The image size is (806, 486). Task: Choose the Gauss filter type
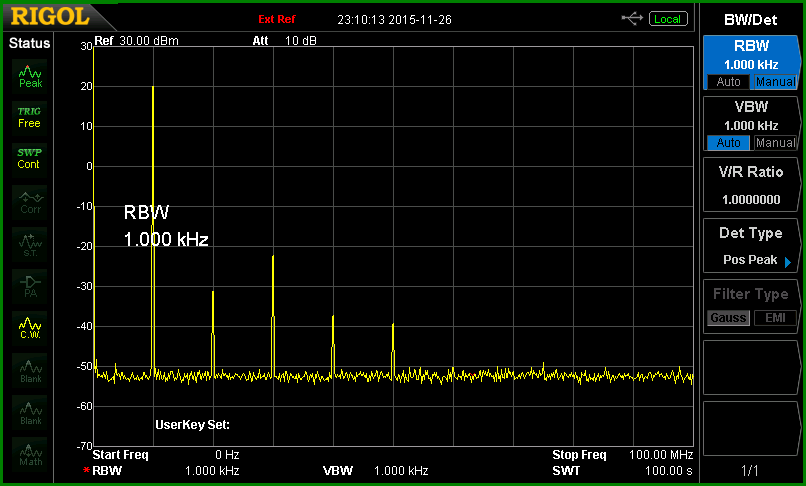point(728,318)
